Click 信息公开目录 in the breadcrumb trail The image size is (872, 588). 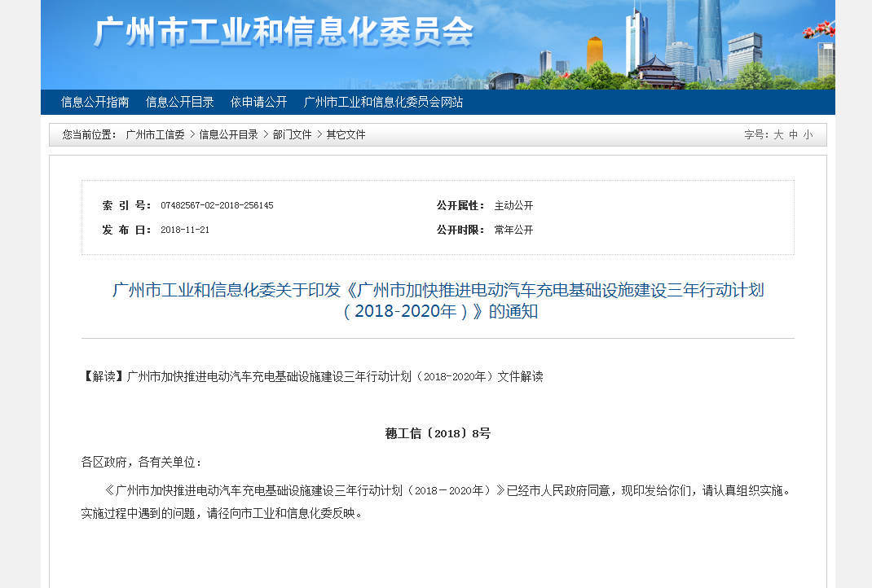click(x=228, y=135)
